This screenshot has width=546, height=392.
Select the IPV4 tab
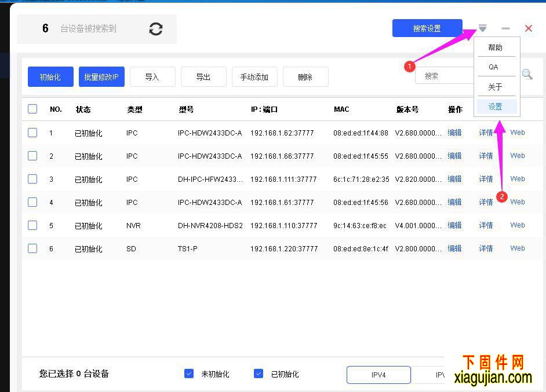point(378,375)
